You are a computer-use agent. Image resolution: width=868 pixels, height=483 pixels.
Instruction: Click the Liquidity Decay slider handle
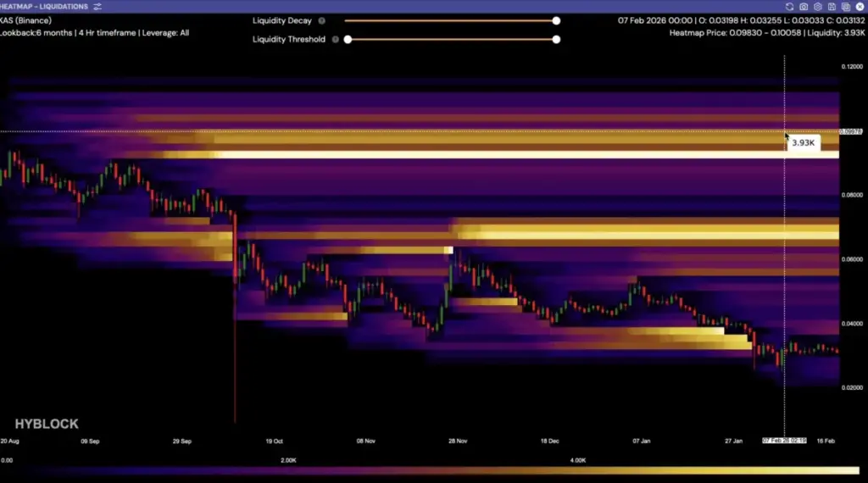click(x=556, y=20)
